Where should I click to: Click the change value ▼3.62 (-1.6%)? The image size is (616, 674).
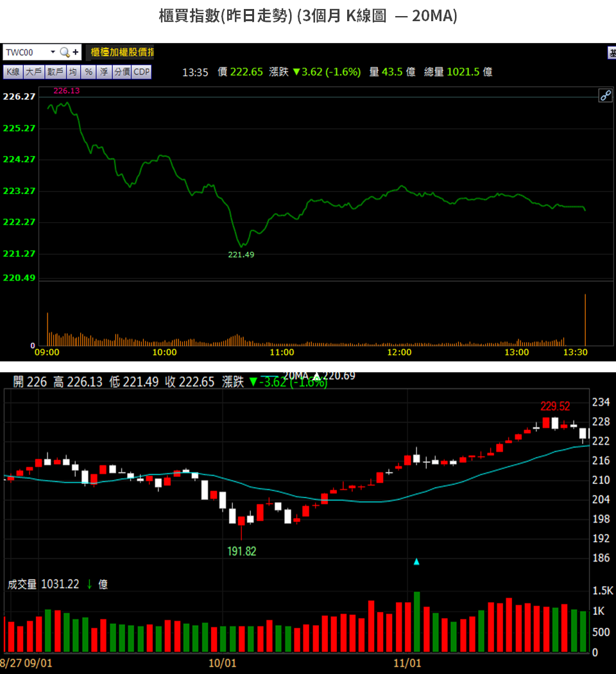327,72
